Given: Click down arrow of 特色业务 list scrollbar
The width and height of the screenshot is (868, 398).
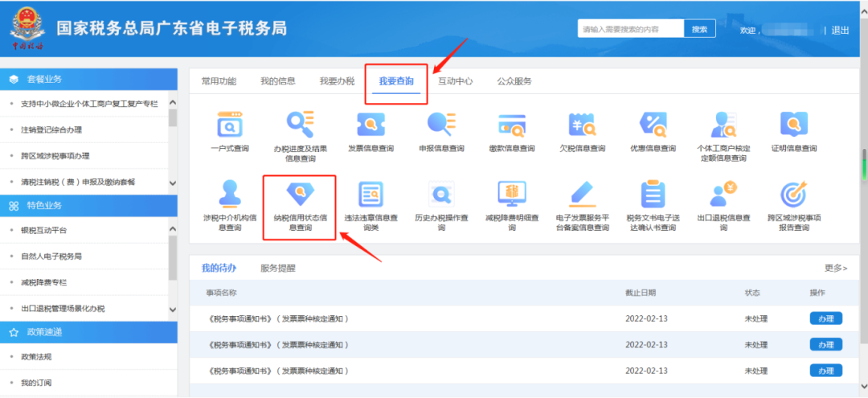Looking at the screenshot, I should click(x=172, y=309).
